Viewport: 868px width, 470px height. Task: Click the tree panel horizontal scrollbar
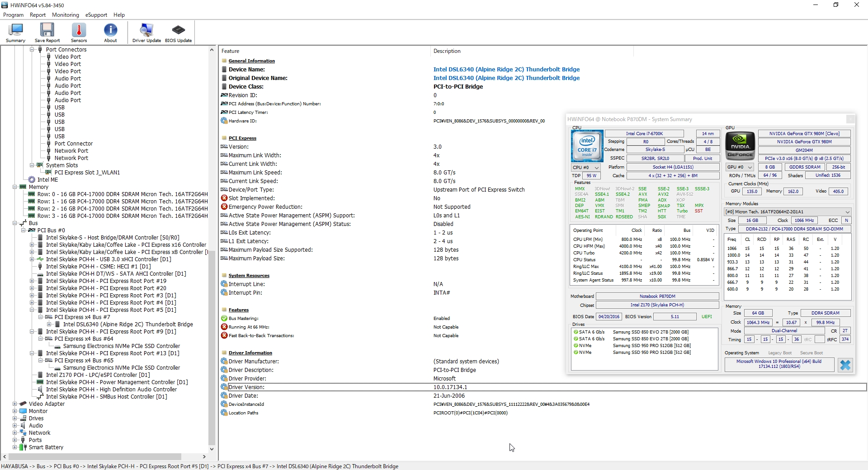(95, 457)
